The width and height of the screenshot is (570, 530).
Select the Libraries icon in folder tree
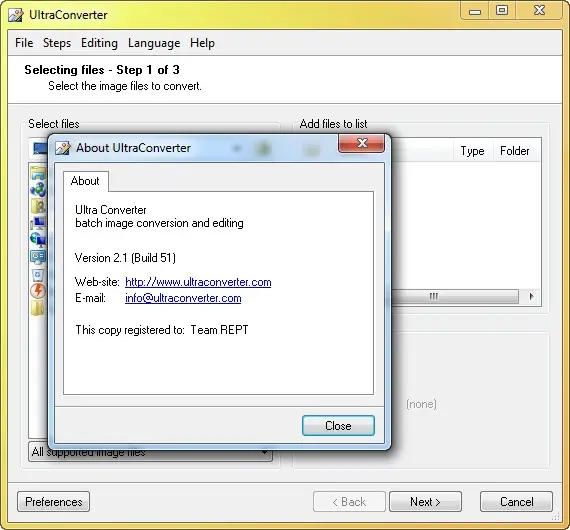click(38, 173)
